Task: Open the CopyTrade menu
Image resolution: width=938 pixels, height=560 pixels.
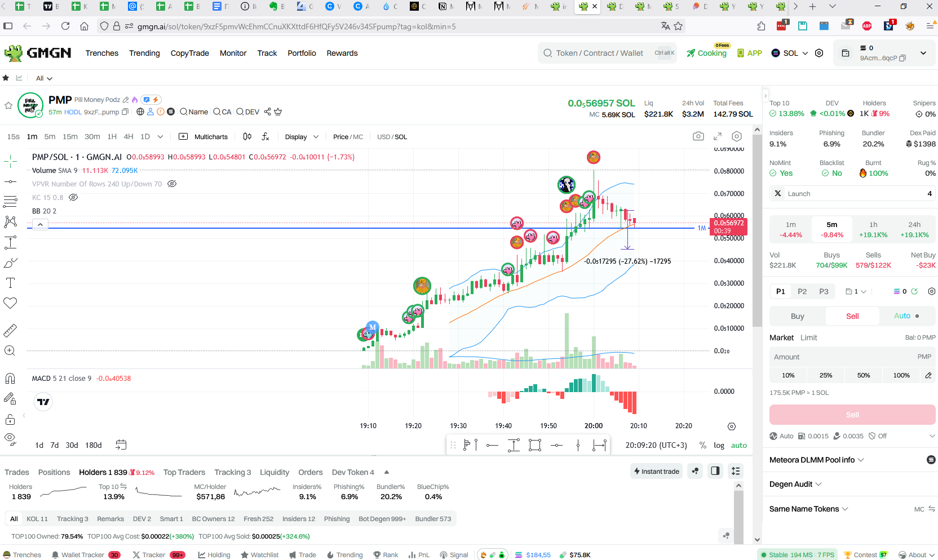Action: [x=190, y=53]
